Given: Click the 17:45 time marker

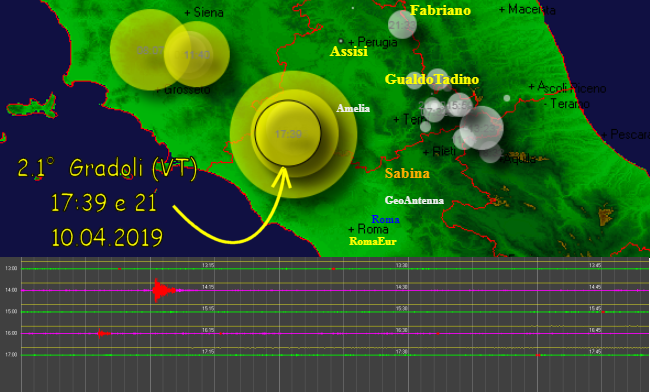Looking at the screenshot, I should point(595,351).
